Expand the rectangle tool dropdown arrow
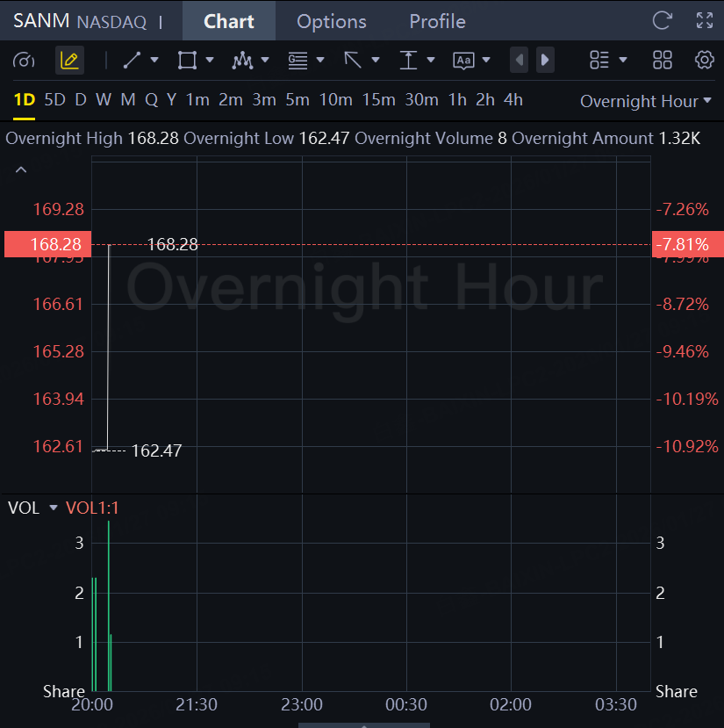Screen dimensions: 724x728 (x=210, y=60)
